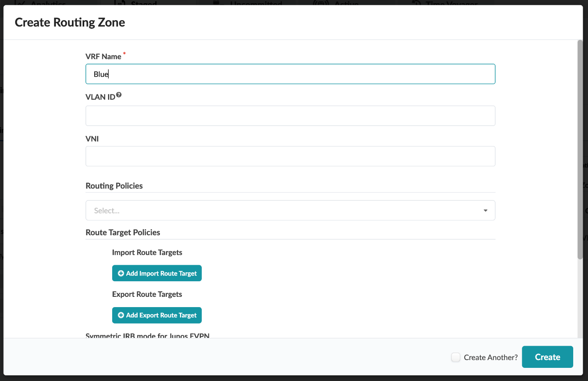Click plus icon on Add Import Route Target
Screen dimensions: 588x381
tap(121, 273)
